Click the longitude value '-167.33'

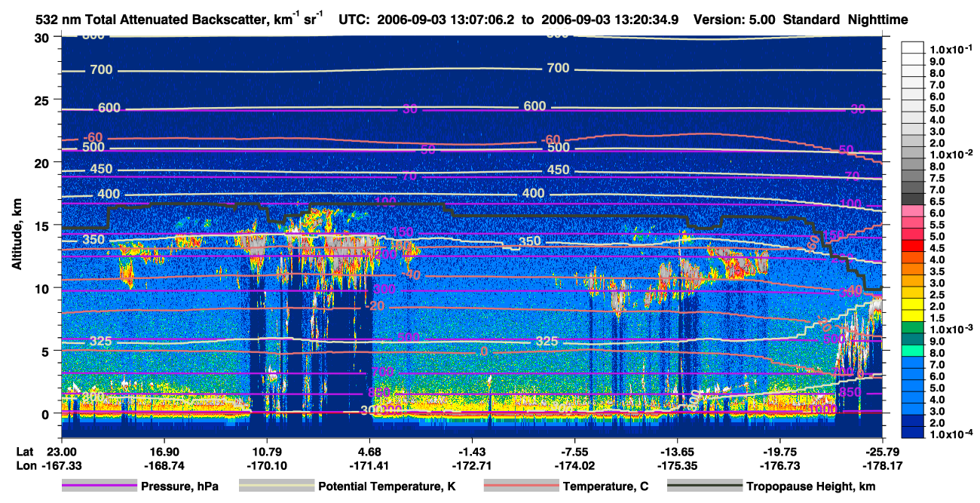tap(60, 466)
